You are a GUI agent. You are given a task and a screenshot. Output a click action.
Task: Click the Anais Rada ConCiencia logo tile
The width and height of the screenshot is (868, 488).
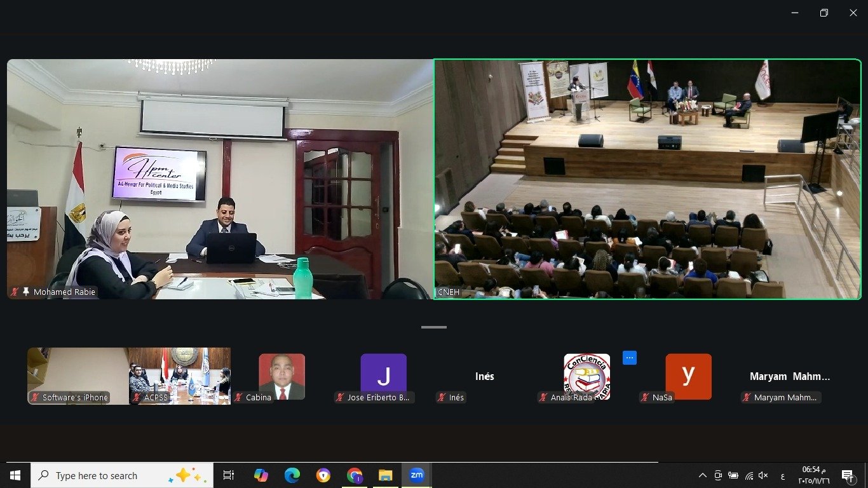tap(587, 375)
